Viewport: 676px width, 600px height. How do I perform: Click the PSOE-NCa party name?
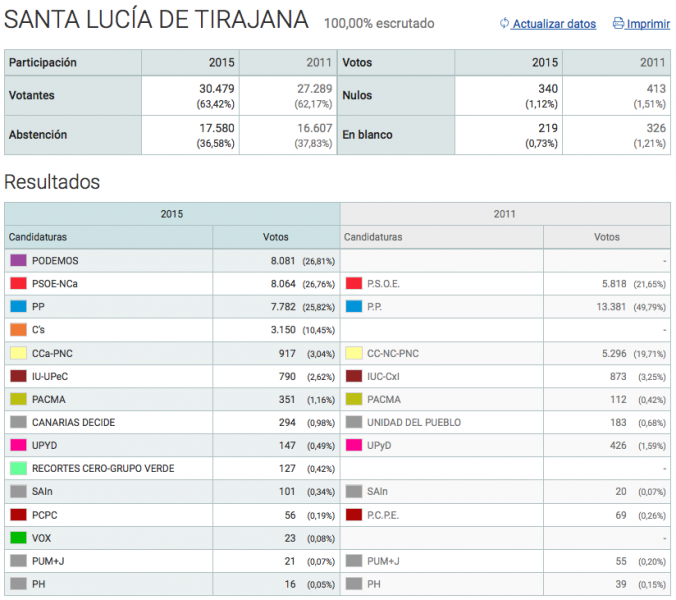point(55,284)
